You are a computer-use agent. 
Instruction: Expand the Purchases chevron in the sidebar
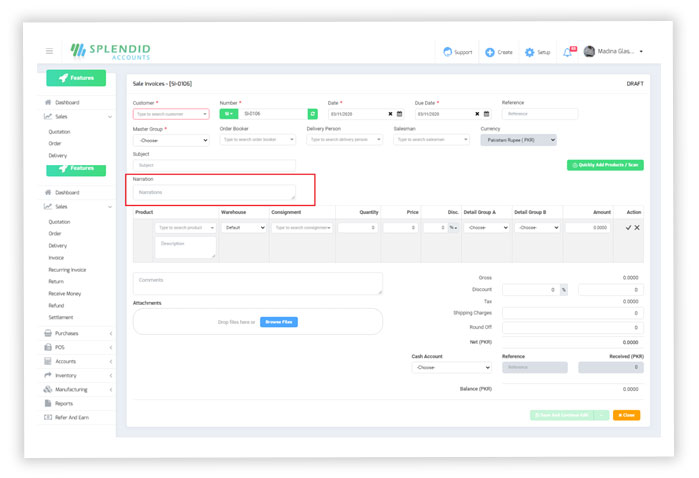coord(111,334)
